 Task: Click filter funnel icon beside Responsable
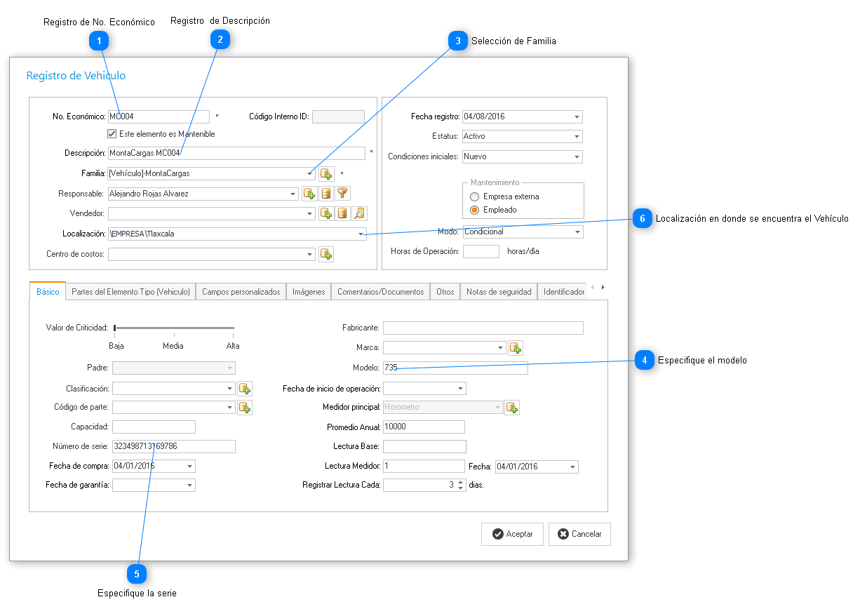(342, 194)
